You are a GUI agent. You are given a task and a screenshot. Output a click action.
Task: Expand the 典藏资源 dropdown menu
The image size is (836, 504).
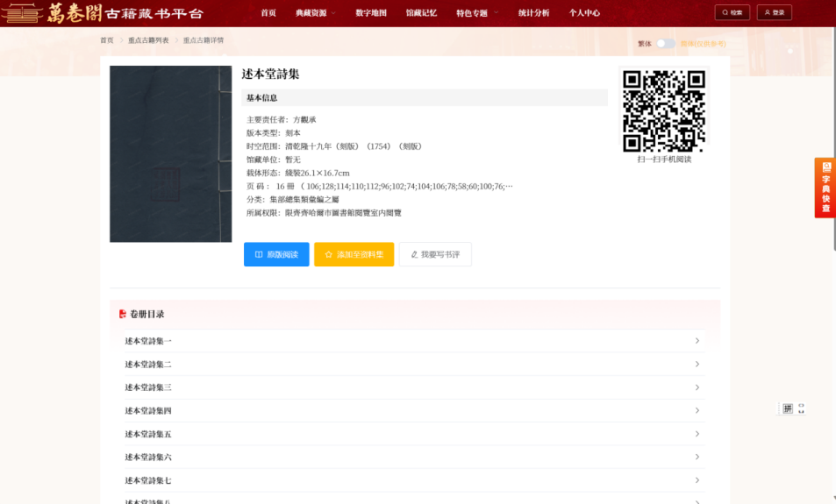316,13
